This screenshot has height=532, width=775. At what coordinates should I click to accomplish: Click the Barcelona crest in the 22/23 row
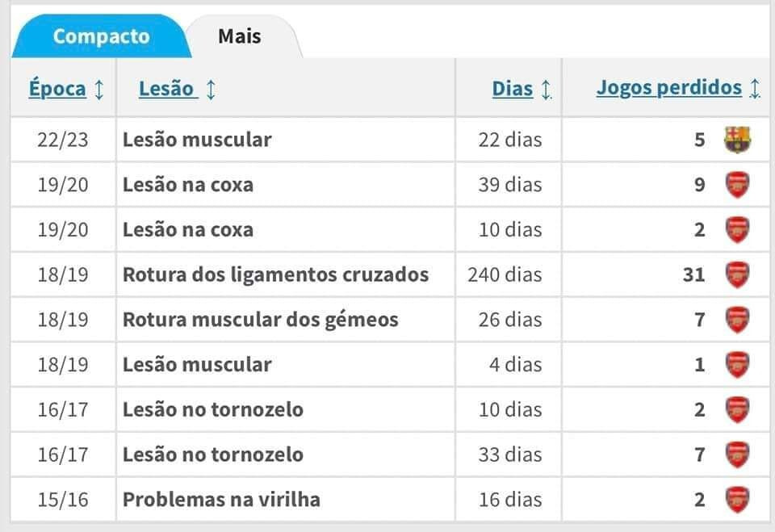click(737, 140)
